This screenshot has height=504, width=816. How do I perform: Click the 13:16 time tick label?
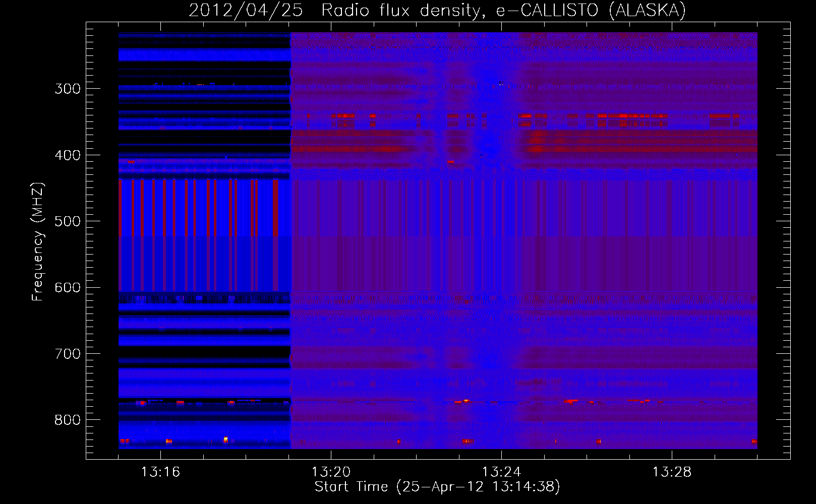pyautogui.click(x=160, y=472)
